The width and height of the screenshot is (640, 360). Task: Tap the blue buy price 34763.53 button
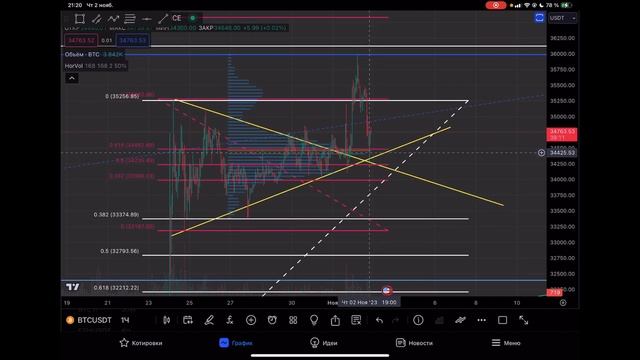tap(133, 40)
